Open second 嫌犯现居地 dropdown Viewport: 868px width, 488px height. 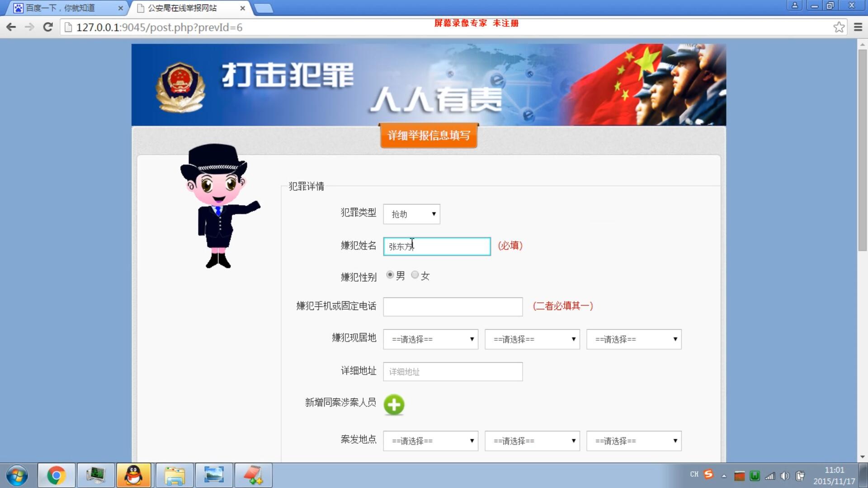pos(532,339)
